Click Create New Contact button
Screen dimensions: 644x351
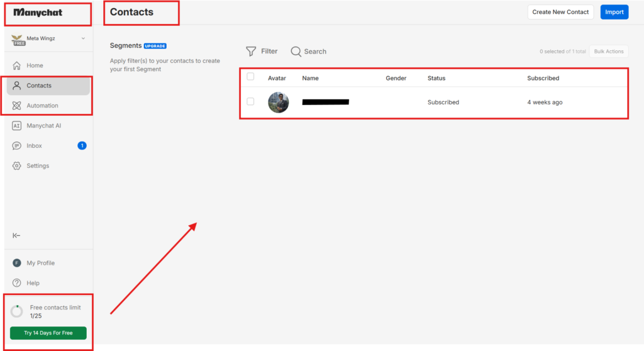point(560,12)
